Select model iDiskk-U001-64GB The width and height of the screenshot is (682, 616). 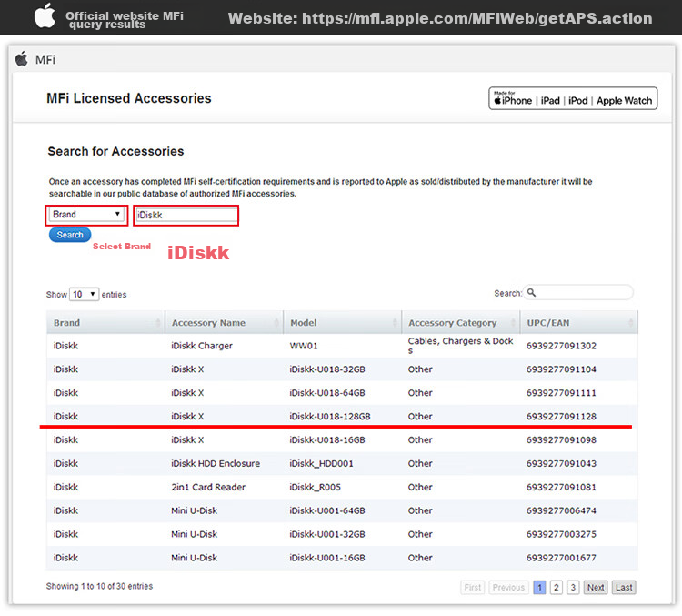(327, 510)
